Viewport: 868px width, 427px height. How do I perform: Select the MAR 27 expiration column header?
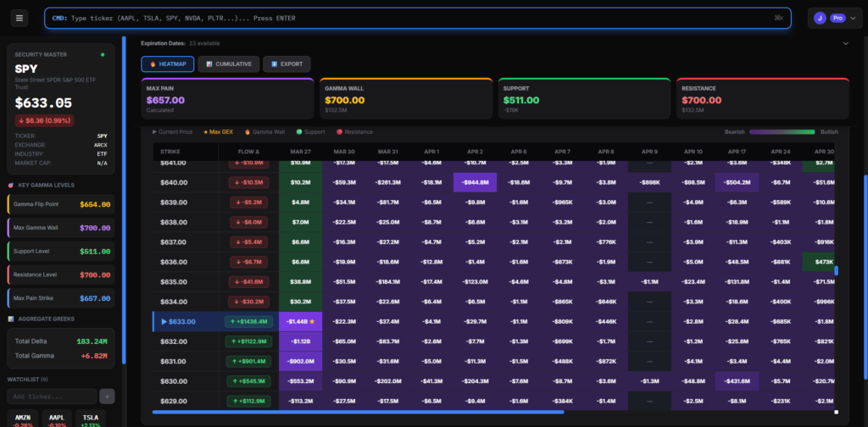click(x=301, y=152)
